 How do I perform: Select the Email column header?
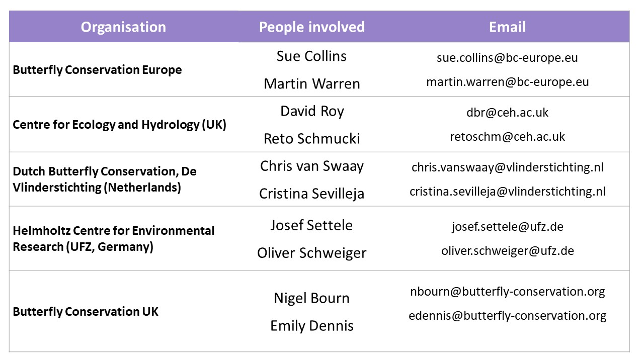pyautogui.click(x=507, y=27)
